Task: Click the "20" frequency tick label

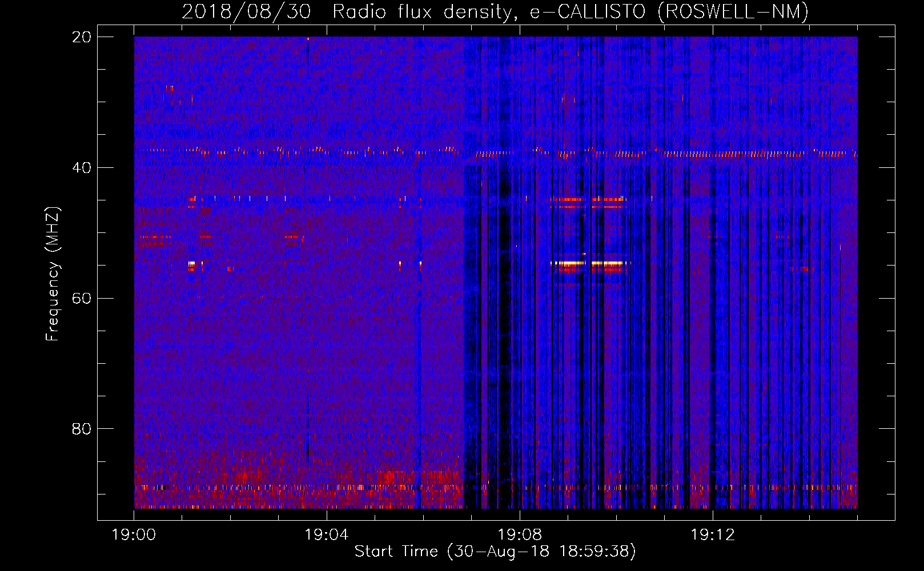Action: [x=82, y=37]
